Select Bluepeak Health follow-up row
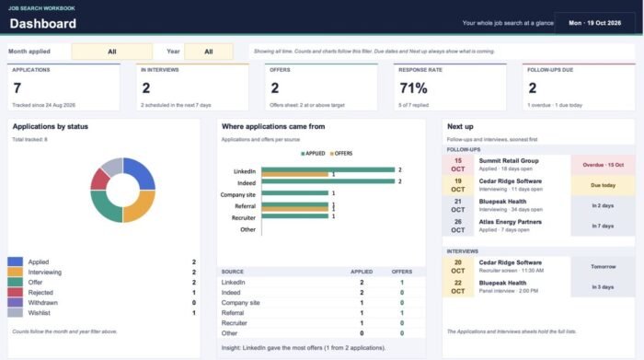The image size is (644, 360). click(538, 205)
